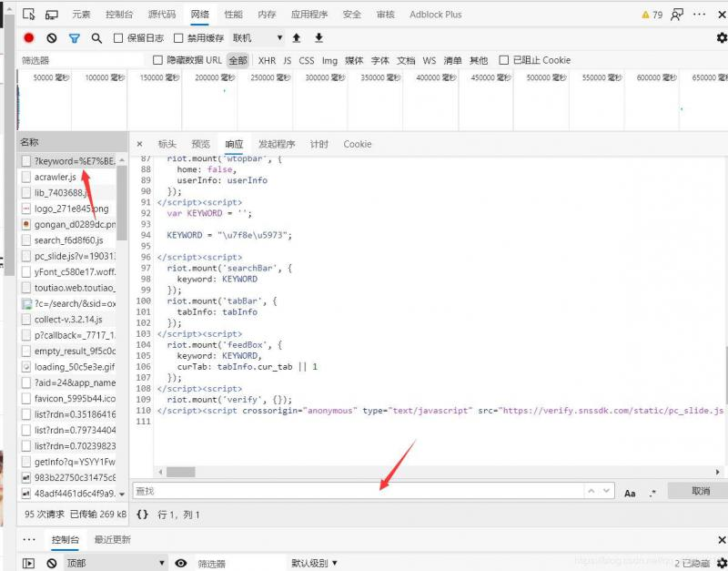Select the acrawler.js request
The width and height of the screenshot is (728, 571).
(67, 177)
